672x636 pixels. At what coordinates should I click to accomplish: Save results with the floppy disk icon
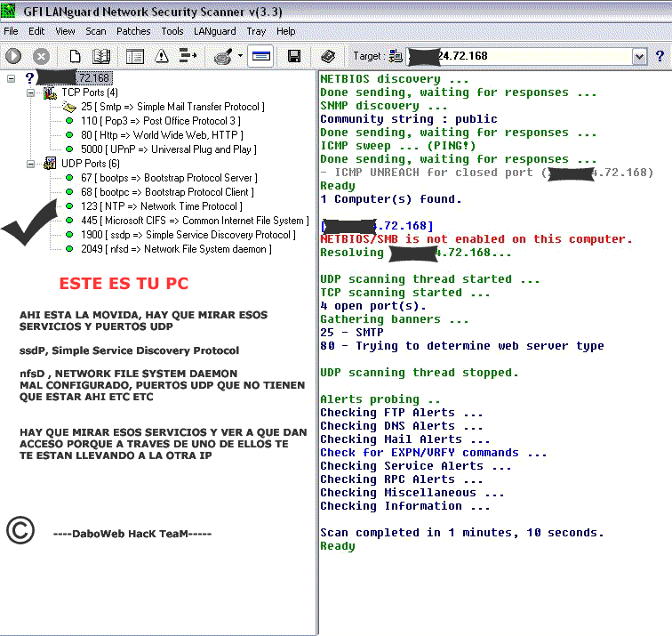[294, 56]
